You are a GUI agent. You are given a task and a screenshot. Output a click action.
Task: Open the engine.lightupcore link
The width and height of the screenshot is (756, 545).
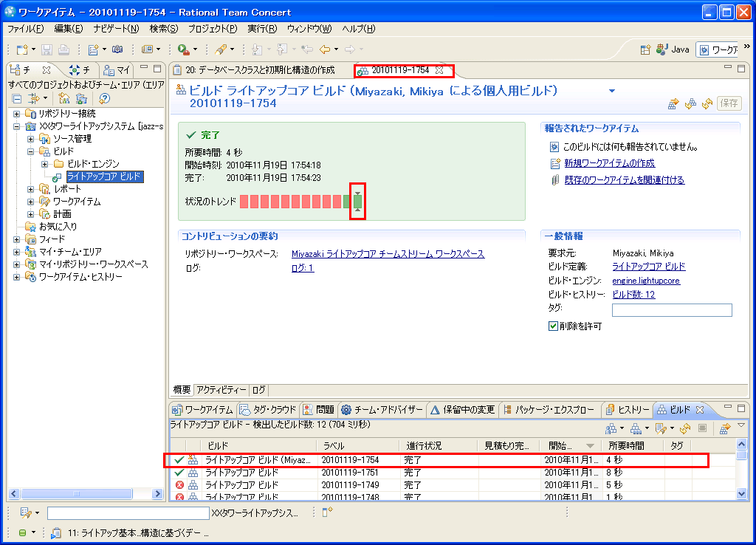(x=646, y=281)
